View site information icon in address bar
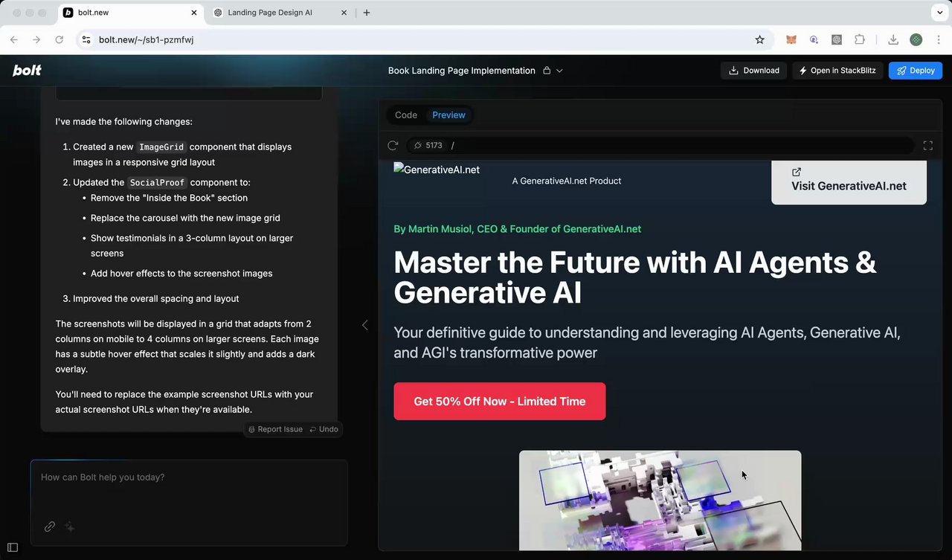This screenshot has height=560, width=952. click(86, 39)
